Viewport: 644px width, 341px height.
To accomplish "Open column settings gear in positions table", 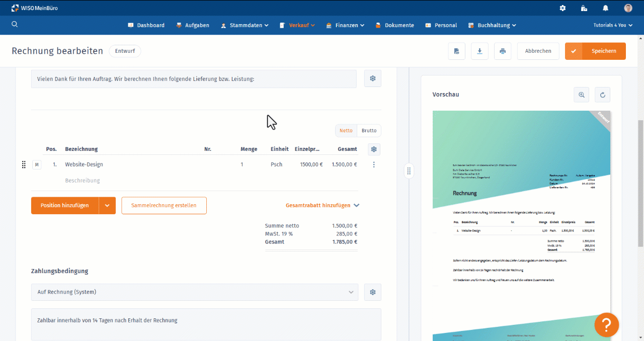I will tap(374, 149).
